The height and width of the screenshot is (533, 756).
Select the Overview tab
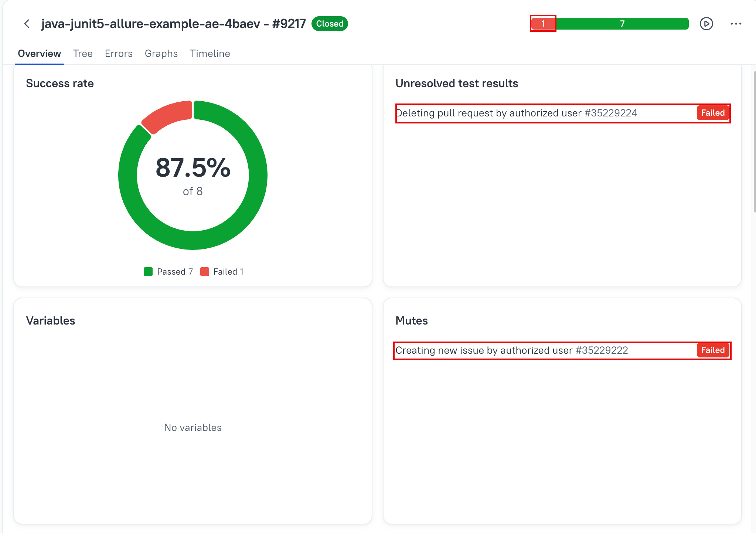pos(40,54)
